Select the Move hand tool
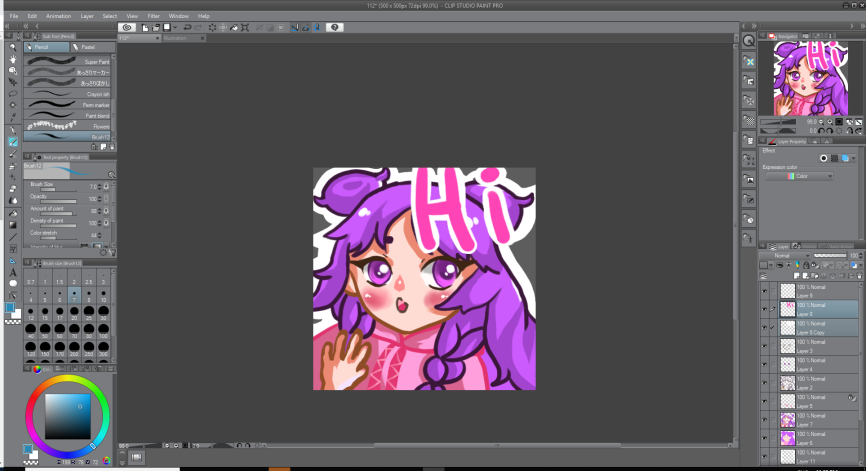Image resolution: width=866 pixels, height=471 pixels. pos(13,59)
